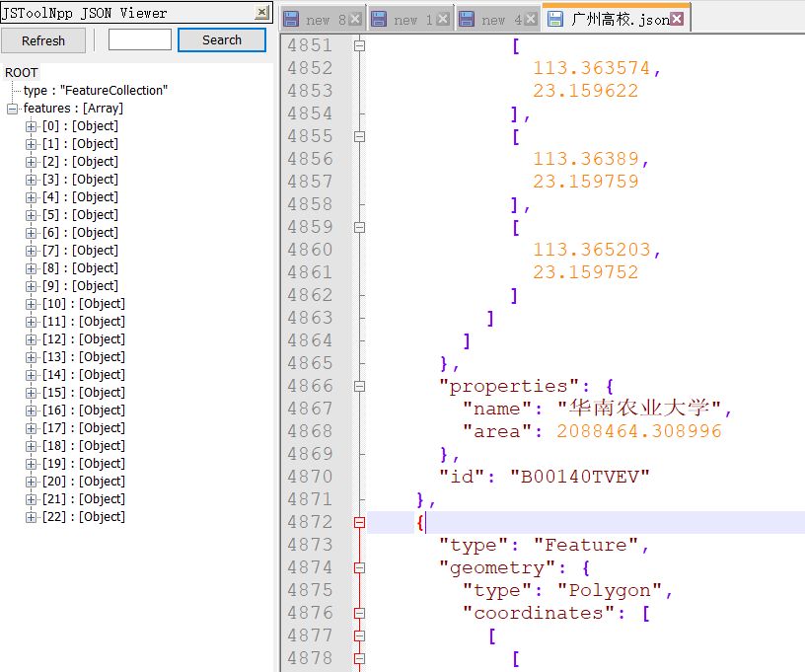805x672 pixels.
Task: Expand tree node [9] : [Object]
Action: pos(31,286)
